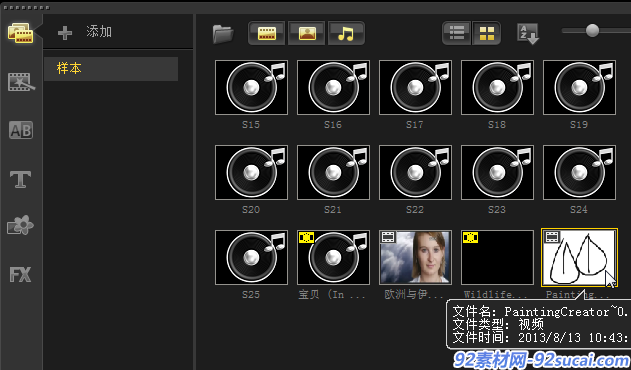Click film badge on Painting clip
631x370 pixels.
click(552, 237)
